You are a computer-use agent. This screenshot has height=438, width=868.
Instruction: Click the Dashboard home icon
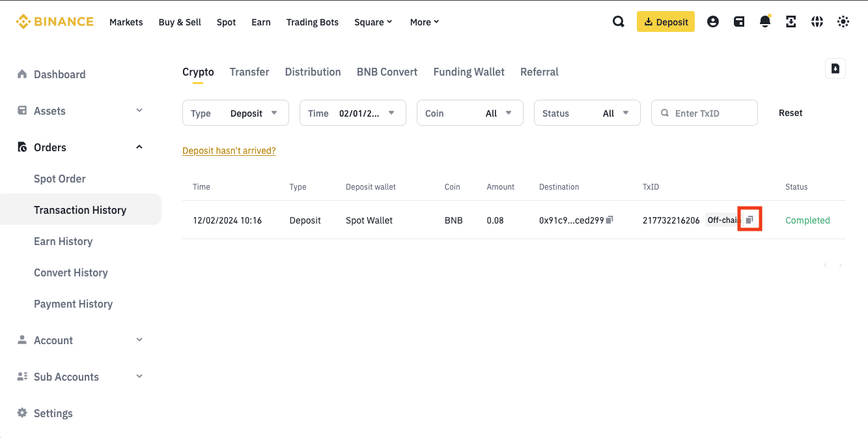pos(22,74)
